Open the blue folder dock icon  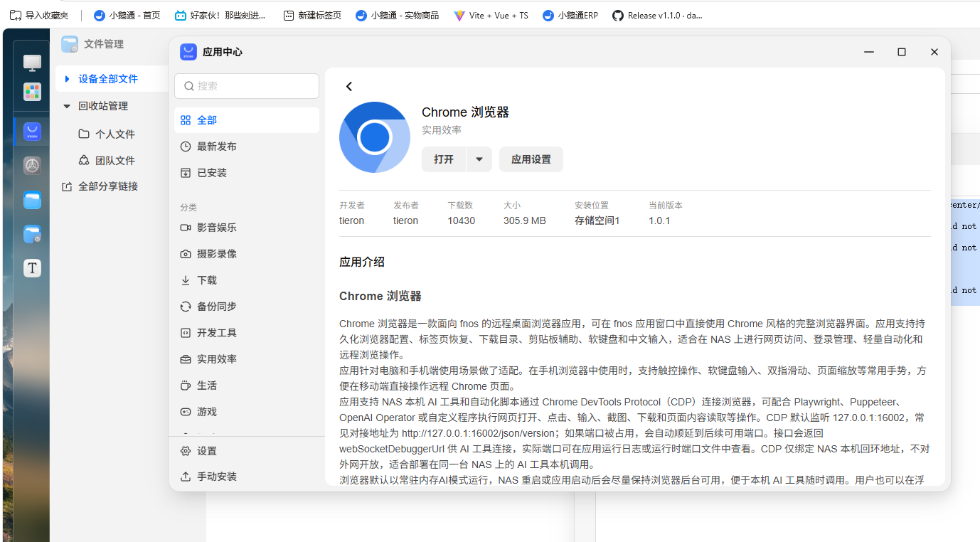coord(32,200)
